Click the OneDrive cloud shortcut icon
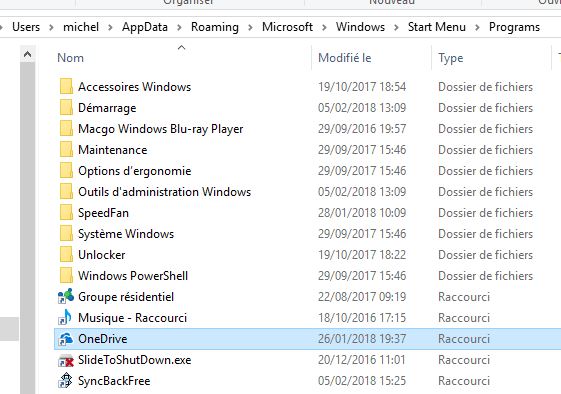The width and height of the screenshot is (561, 394). coord(65,339)
